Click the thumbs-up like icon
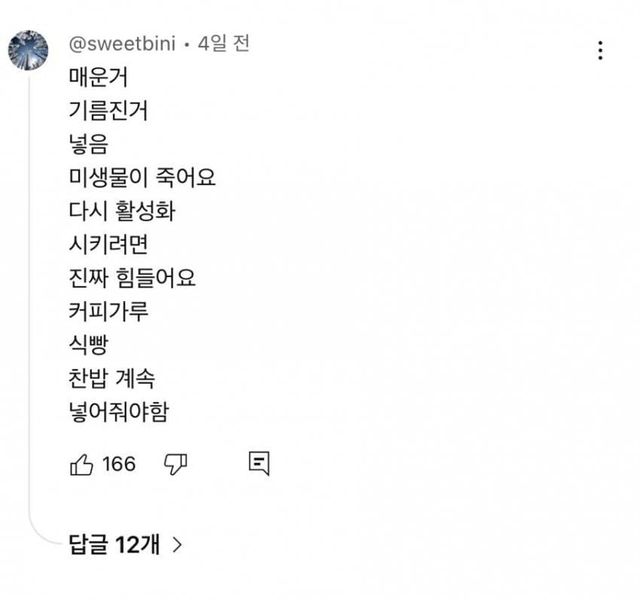The width and height of the screenshot is (640, 600). coord(82,464)
